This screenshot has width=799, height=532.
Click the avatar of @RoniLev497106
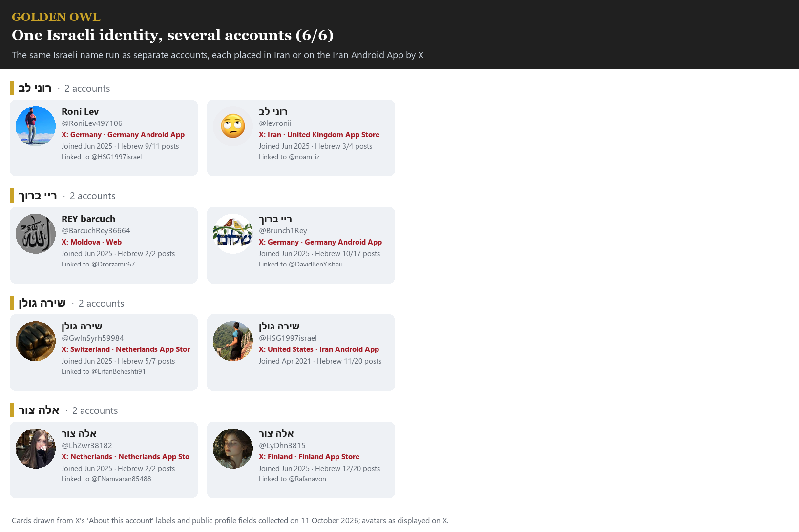36,126
